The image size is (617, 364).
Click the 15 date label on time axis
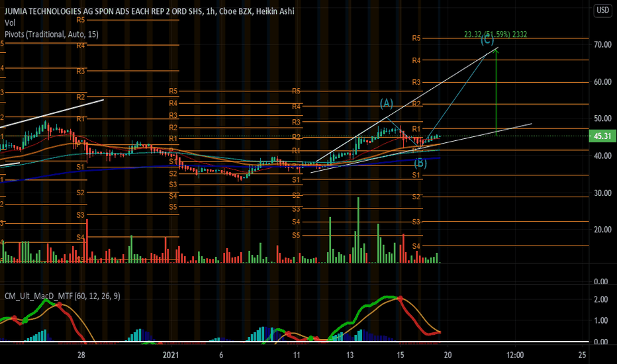pyautogui.click(x=400, y=355)
